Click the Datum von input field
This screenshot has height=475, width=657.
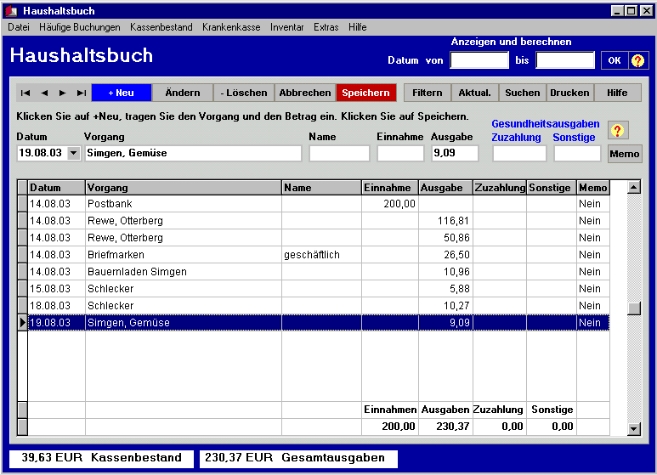480,61
